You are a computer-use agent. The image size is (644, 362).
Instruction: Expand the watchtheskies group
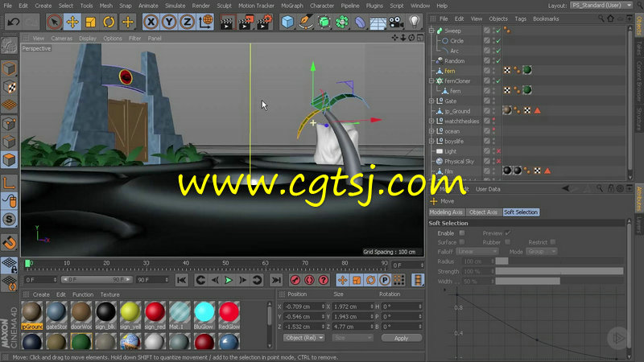431,121
